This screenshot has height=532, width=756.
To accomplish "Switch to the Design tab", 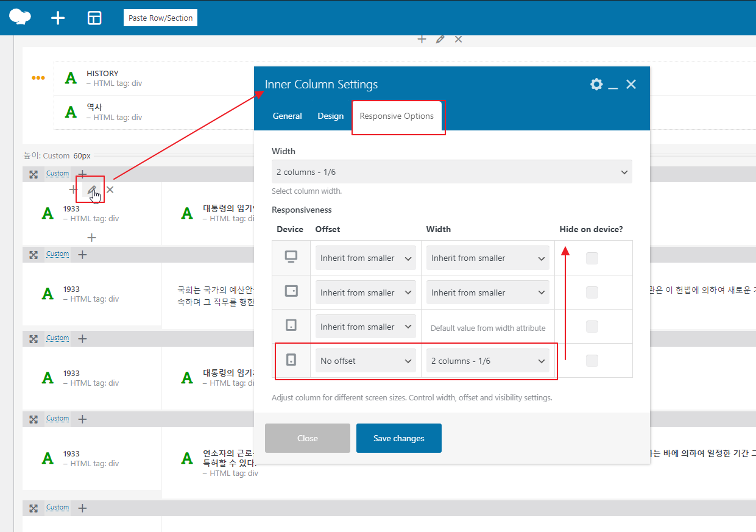I will click(x=331, y=116).
